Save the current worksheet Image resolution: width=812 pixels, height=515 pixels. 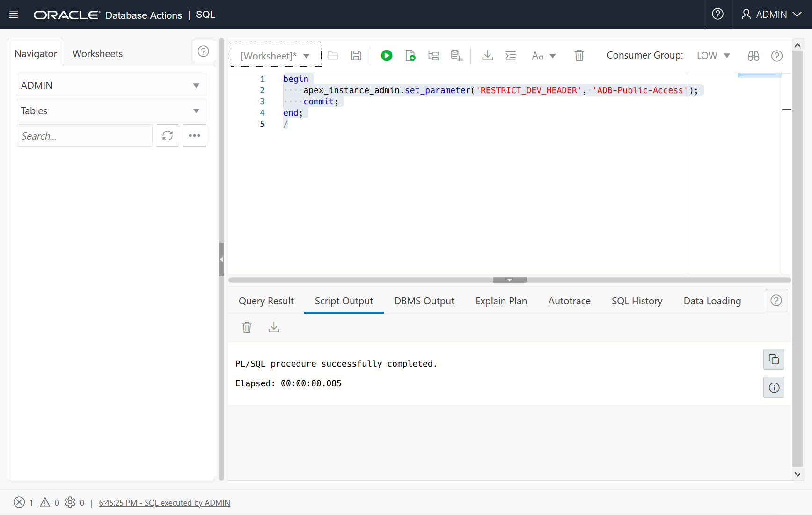356,55
